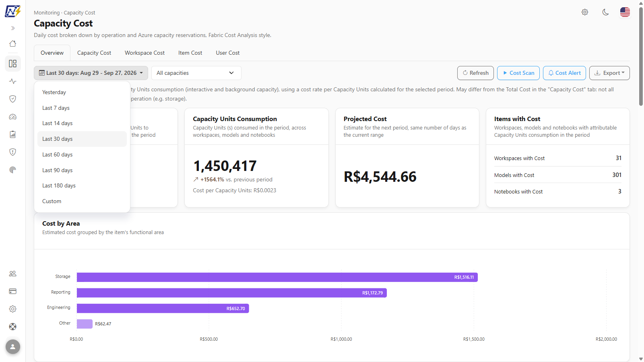Click the Storage bar in Cost by Area
Image resolution: width=644 pixels, height=362 pixels.
pos(277,277)
